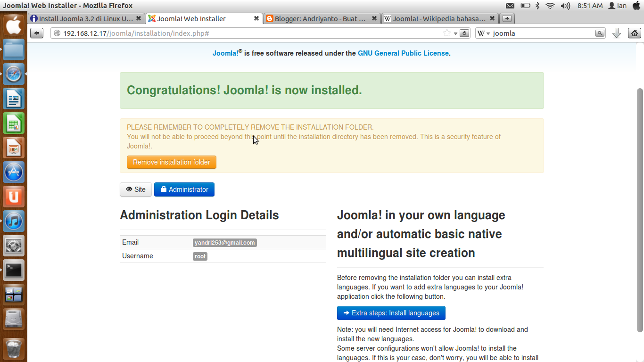Click 'PLEASE REMEMBER TO COMPLETELY REMOVE' warning line

click(x=250, y=127)
